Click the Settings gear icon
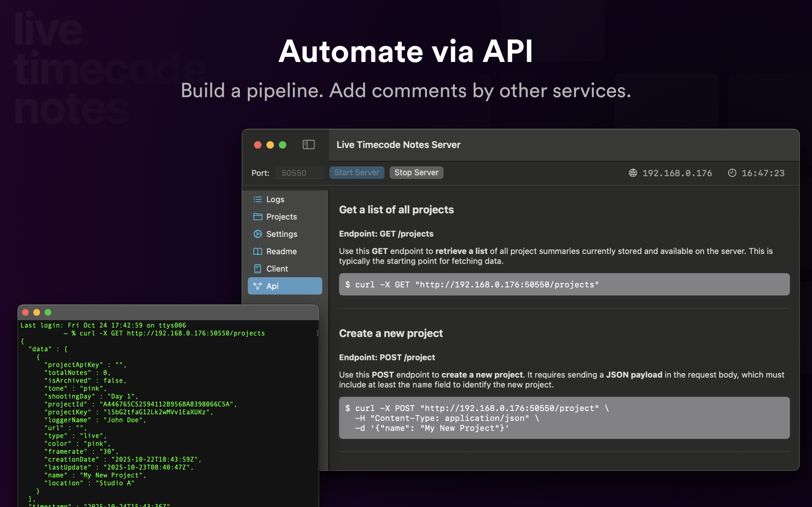This screenshot has height=507, width=812. 257,234
